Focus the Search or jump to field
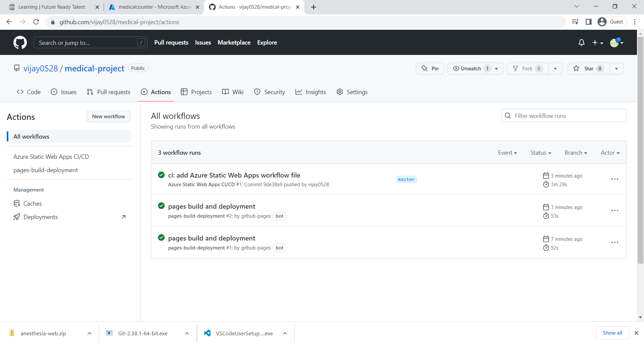644x345 pixels. (91, 43)
